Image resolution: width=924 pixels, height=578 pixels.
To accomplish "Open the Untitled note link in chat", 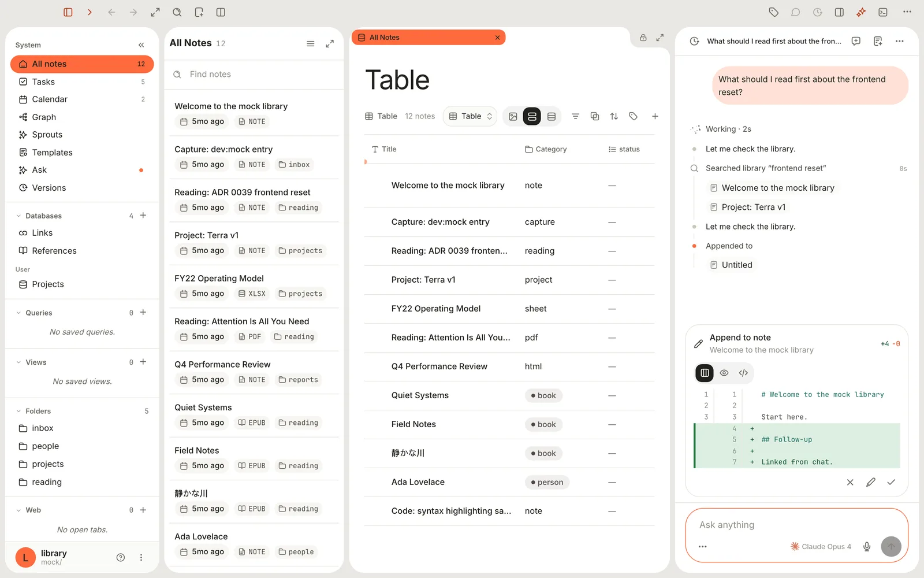I will 731,265.
